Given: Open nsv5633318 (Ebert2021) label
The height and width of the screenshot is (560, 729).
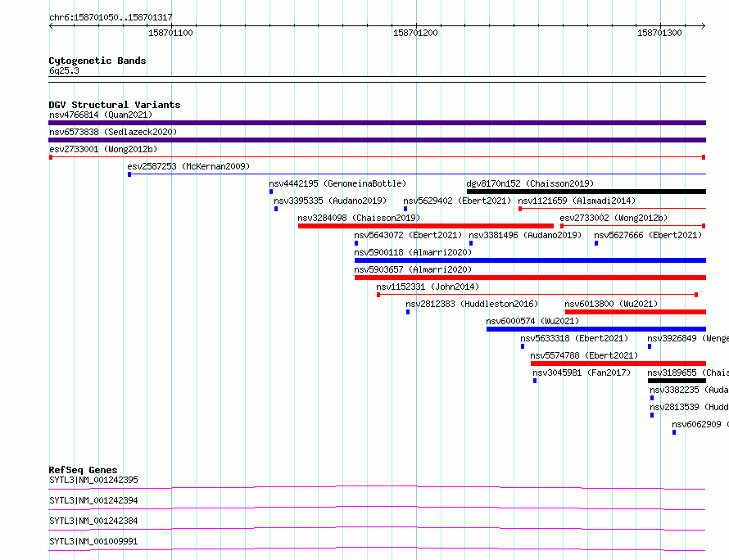Looking at the screenshot, I should [574, 338].
